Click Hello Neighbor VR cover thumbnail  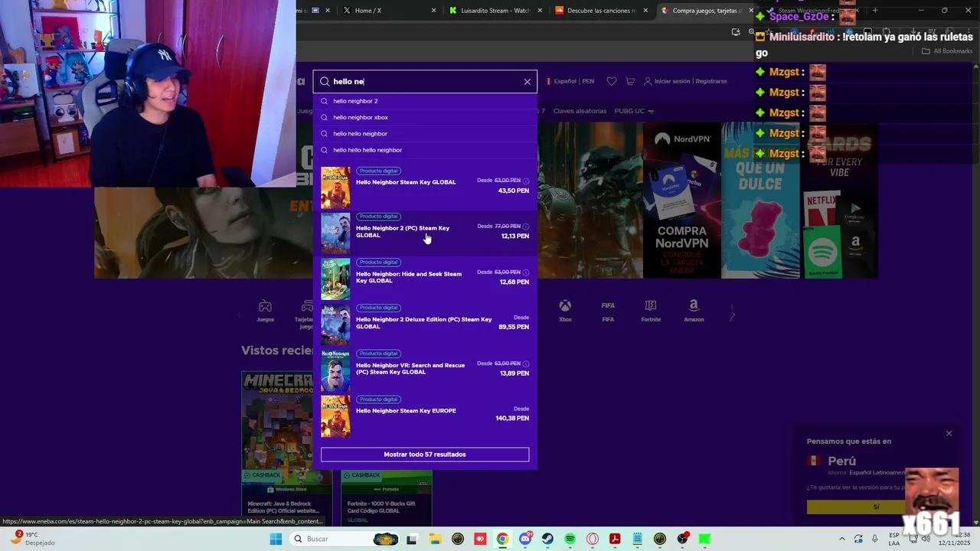(335, 370)
